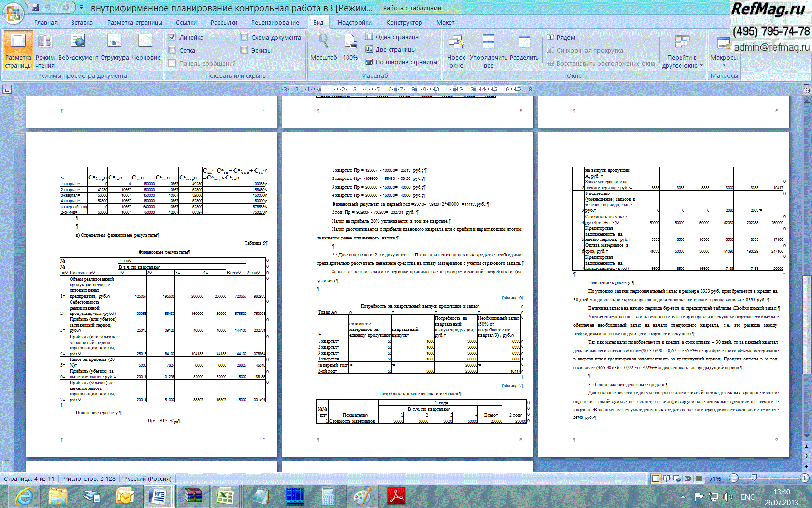Switch to Разметка страницы tab
The image size is (812, 508).
(x=134, y=22)
